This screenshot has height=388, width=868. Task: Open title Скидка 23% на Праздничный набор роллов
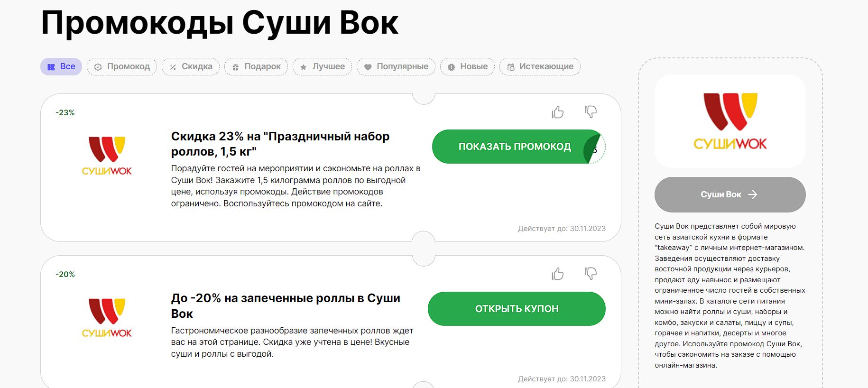280,144
